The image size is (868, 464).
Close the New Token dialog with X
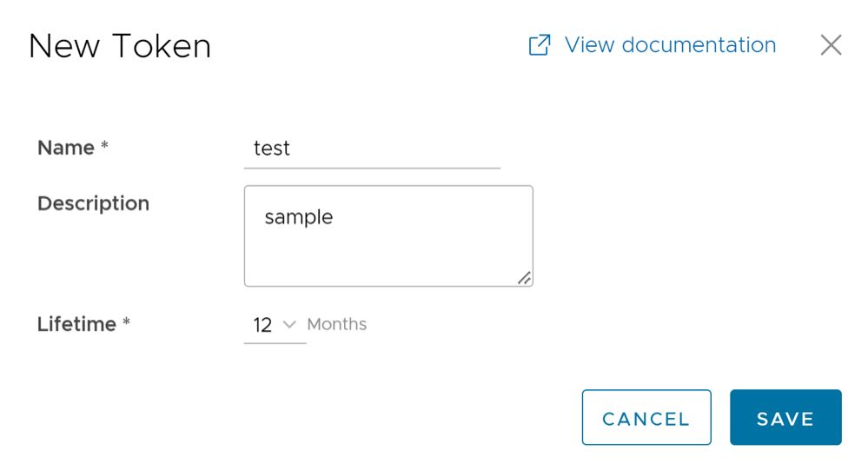coord(831,45)
